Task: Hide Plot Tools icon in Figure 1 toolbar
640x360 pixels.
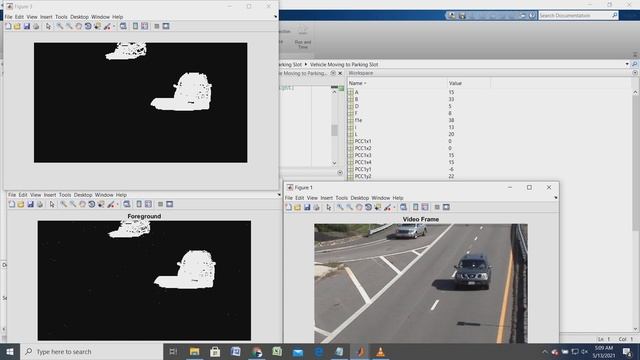Action: click(437, 207)
